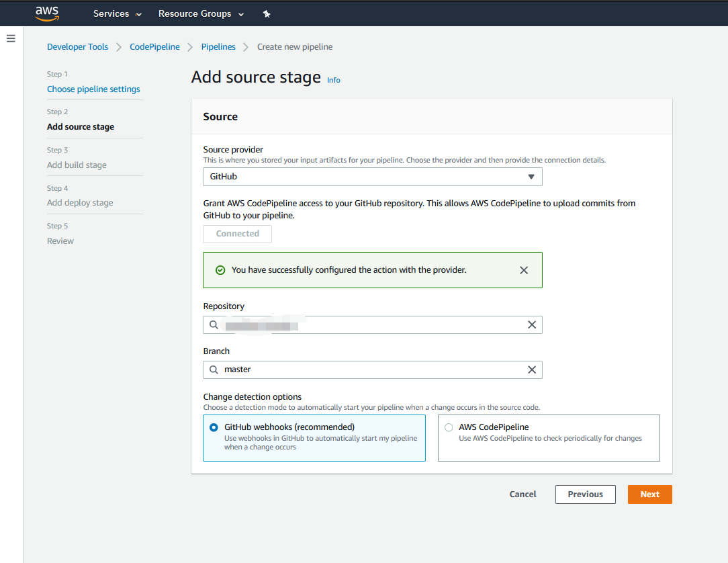Viewport: 728px width, 563px height.
Task: Expand the Resource Groups menu
Action: tap(201, 14)
